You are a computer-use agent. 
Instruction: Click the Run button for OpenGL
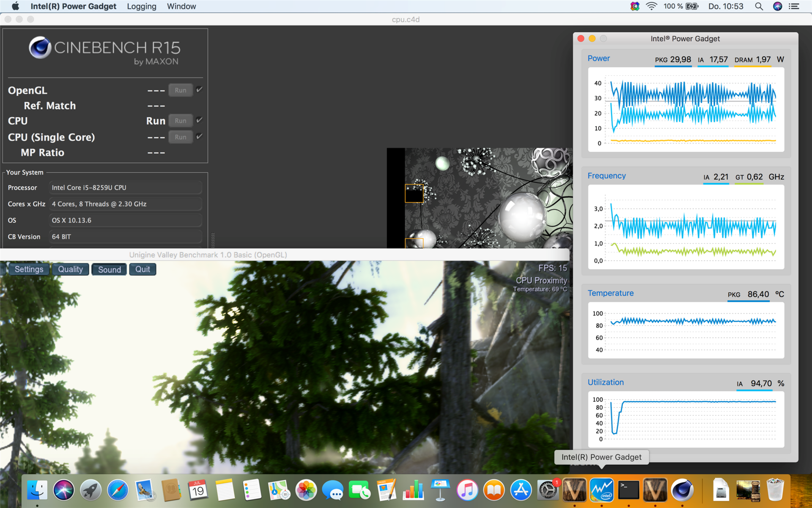click(181, 90)
